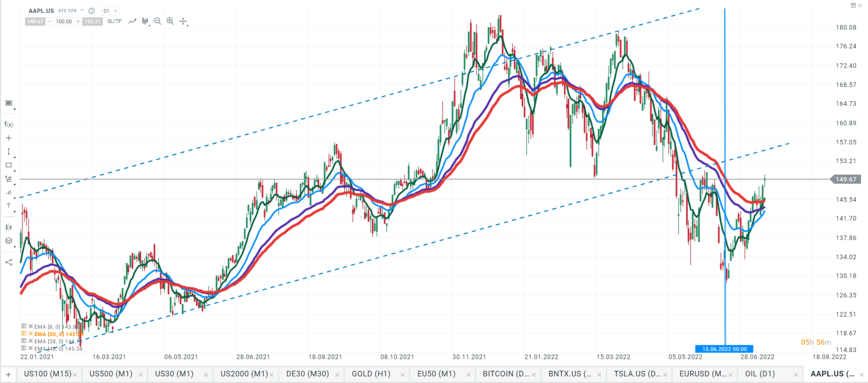Toggle the SL/TP option
Screen dimensions: 868x383
coord(115,21)
